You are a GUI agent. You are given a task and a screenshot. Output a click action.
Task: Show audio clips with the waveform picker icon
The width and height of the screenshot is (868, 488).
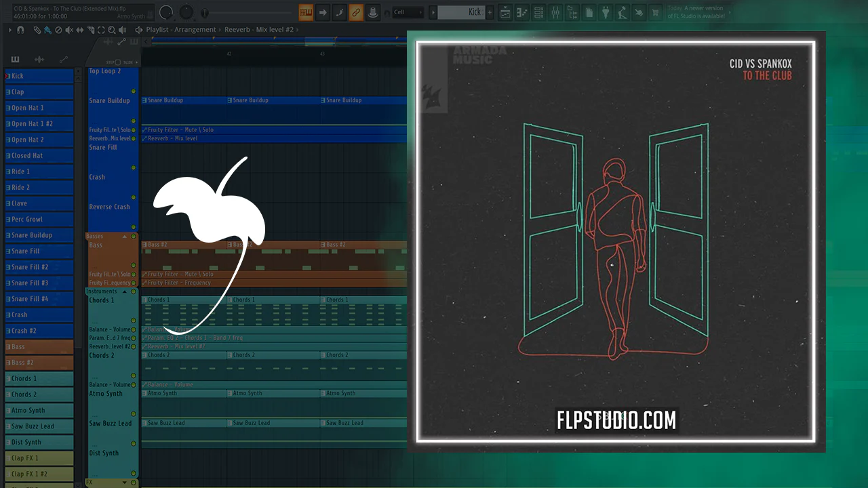click(x=39, y=60)
